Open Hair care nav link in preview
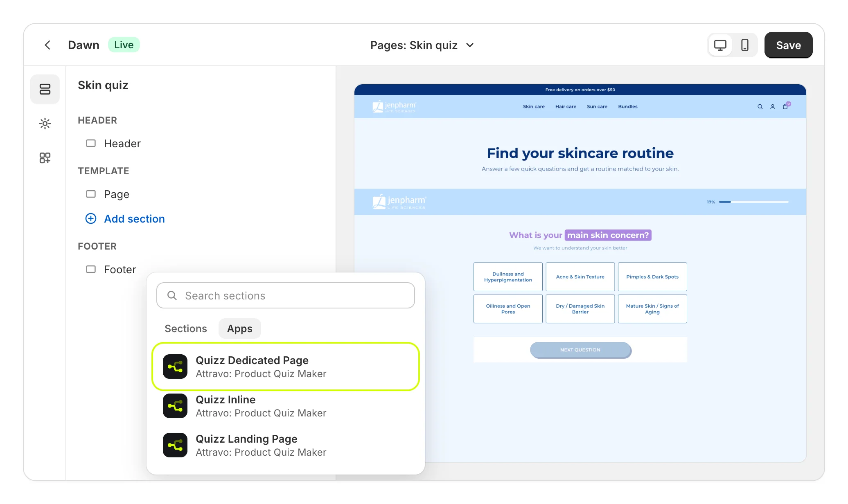 click(566, 107)
